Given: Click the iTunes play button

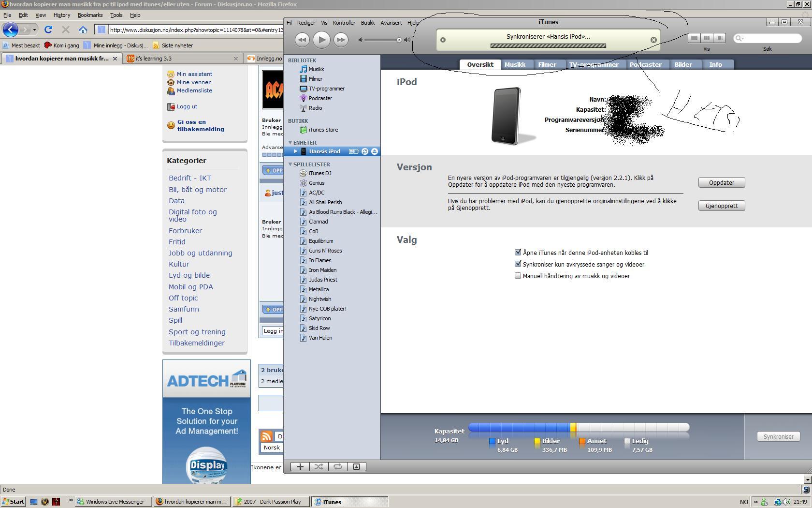Looking at the screenshot, I should click(x=321, y=40).
